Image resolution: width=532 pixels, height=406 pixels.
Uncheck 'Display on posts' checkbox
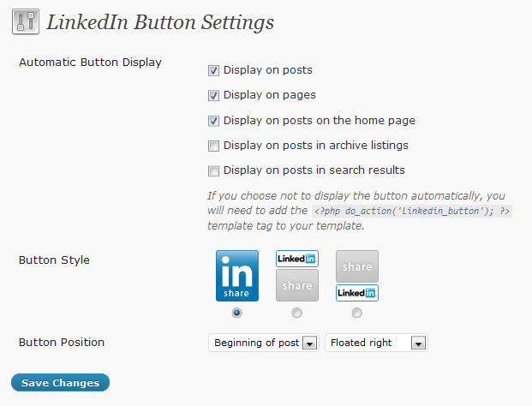(x=213, y=70)
